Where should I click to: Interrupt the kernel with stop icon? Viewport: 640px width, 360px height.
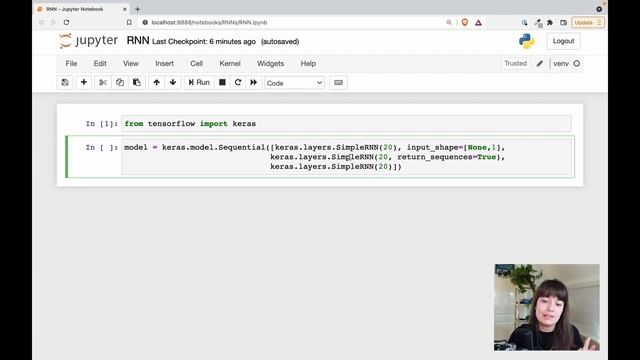(x=222, y=82)
